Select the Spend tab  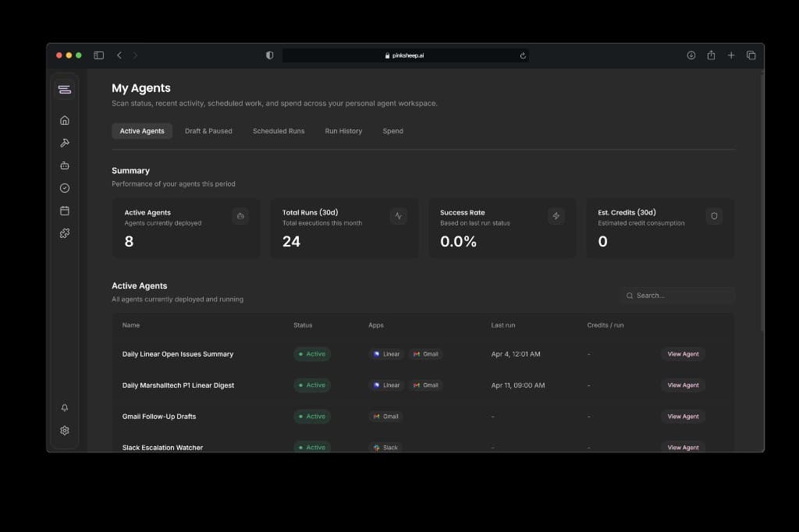(x=393, y=131)
